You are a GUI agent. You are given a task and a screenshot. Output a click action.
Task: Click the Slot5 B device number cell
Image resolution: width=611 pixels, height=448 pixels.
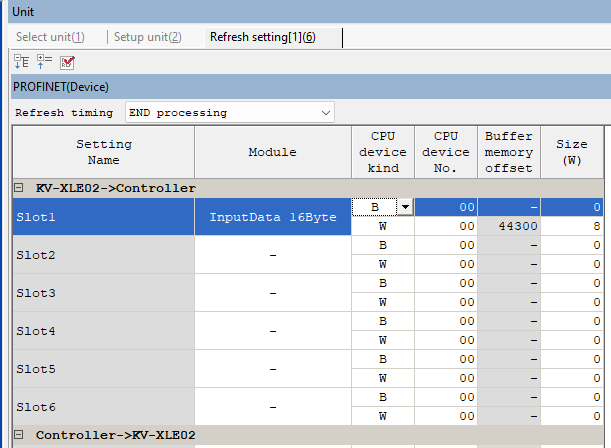coord(446,359)
